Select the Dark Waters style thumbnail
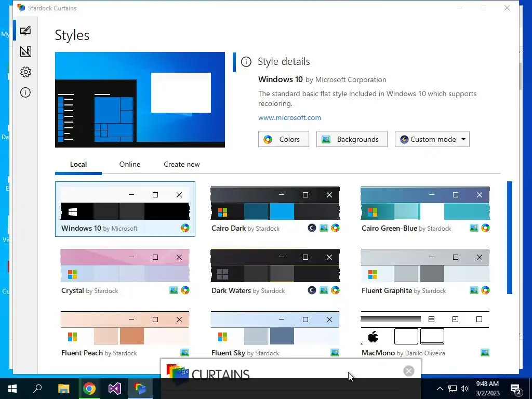Image resolution: width=532 pixels, height=399 pixels. pyautogui.click(x=275, y=265)
